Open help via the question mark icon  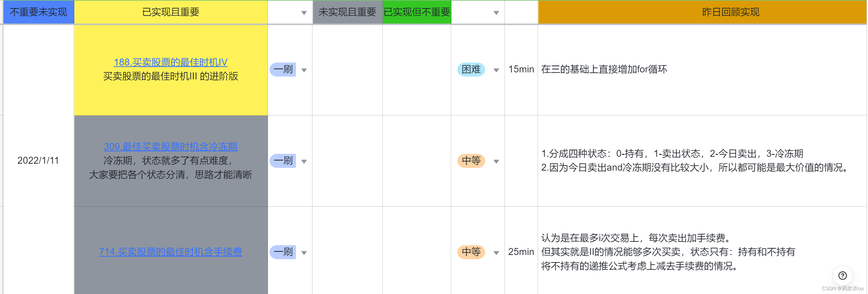tap(843, 275)
